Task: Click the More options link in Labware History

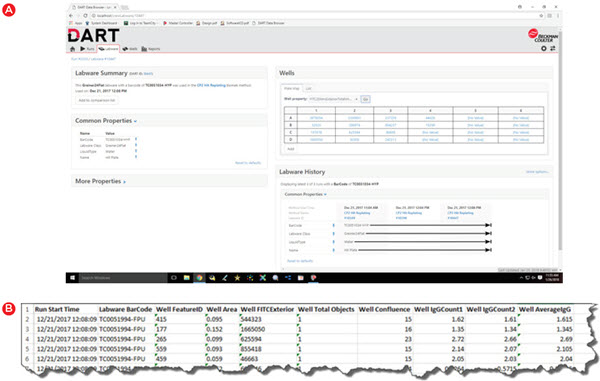Action: (537, 172)
